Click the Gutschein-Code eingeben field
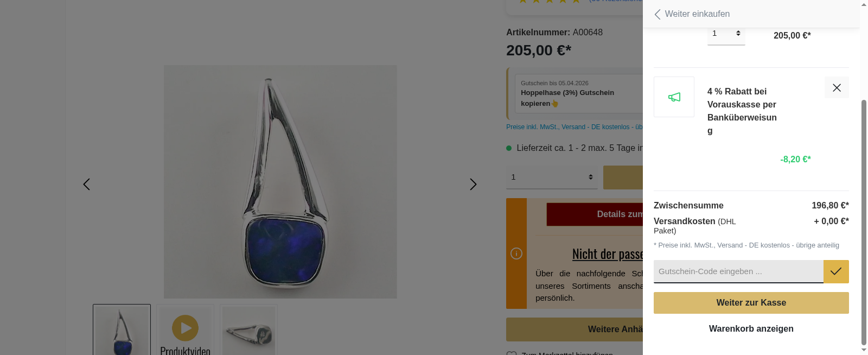The height and width of the screenshot is (355, 868). click(x=738, y=271)
